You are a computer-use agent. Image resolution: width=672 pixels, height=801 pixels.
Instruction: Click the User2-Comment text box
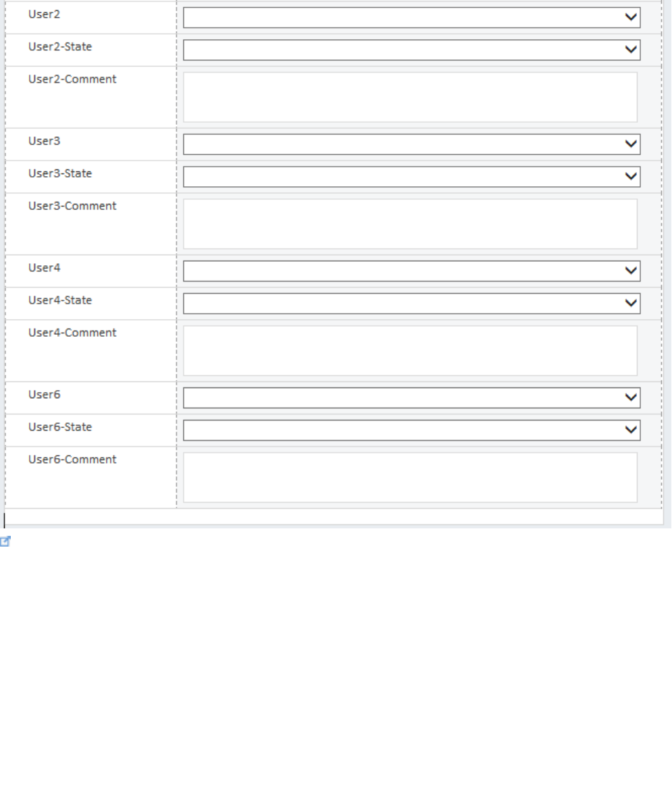pyautogui.click(x=410, y=97)
